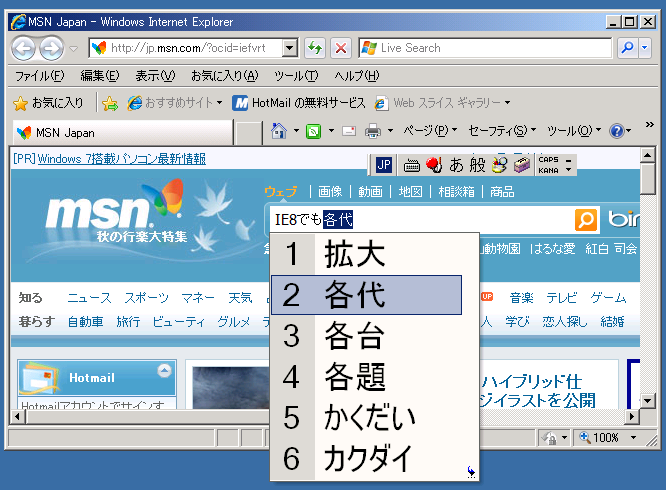Click the Read Mail envelope icon
The height and width of the screenshot is (490, 666).
click(x=349, y=131)
